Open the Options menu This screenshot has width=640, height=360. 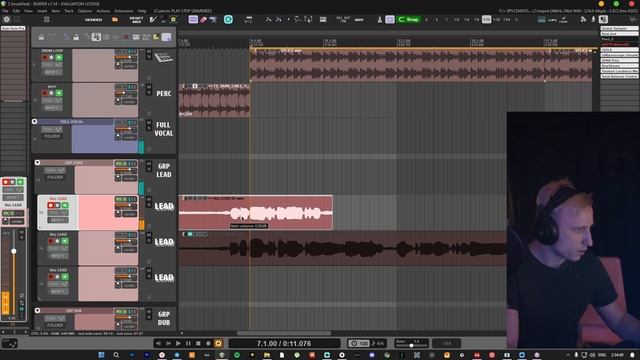(84, 11)
